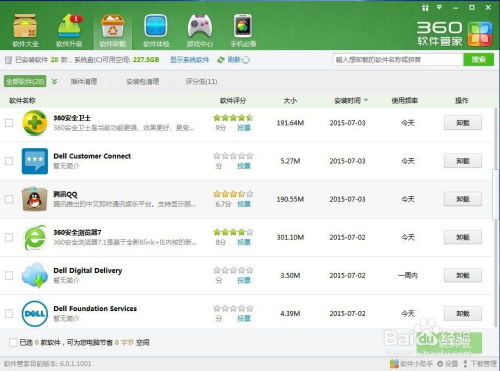The width and height of the screenshot is (500, 371).
Task: Click the 大小 column header
Action: click(x=290, y=100)
